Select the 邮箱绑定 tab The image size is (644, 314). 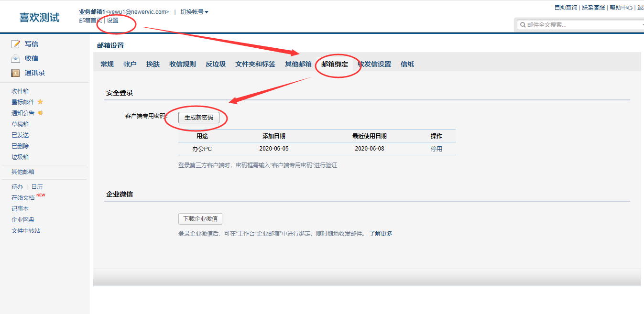(x=335, y=64)
